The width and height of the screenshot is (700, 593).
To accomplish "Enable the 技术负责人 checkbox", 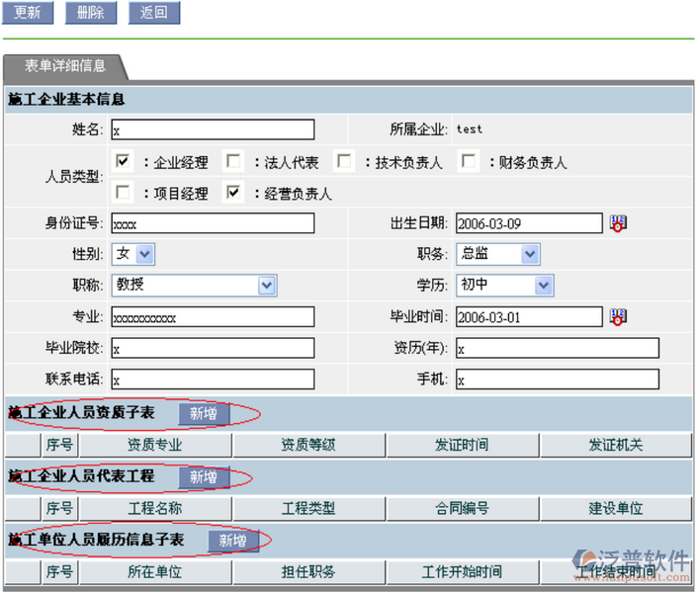I will coord(344,161).
